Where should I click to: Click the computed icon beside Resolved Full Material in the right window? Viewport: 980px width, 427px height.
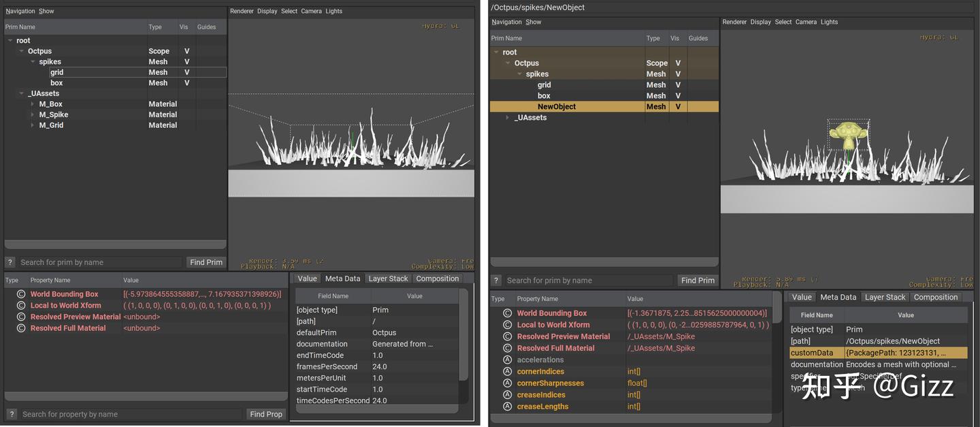(x=507, y=348)
